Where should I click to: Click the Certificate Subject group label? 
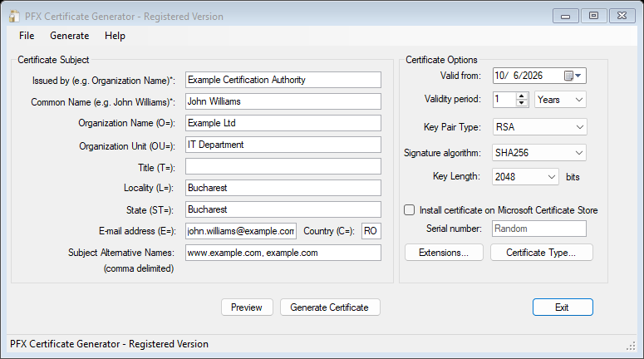pos(53,60)
